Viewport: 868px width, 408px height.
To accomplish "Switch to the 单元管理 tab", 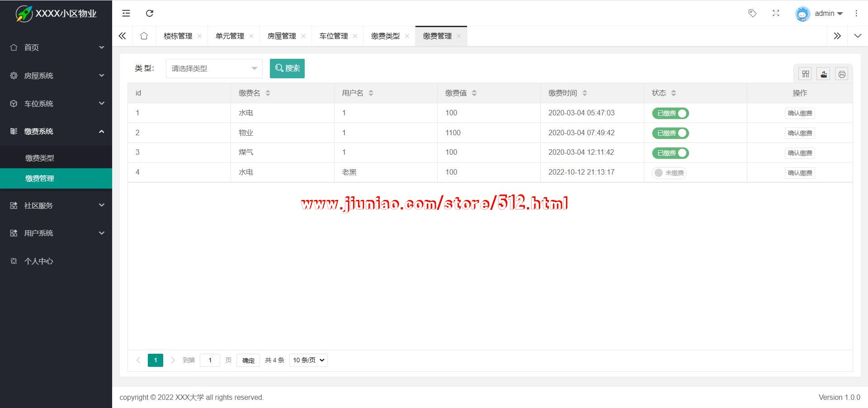I will (x=230, y=36).
